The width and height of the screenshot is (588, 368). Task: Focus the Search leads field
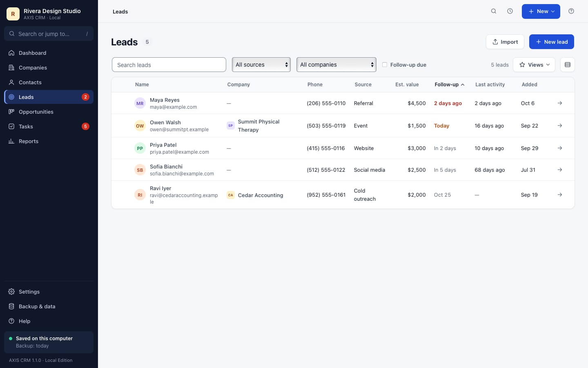click(169, 65)
